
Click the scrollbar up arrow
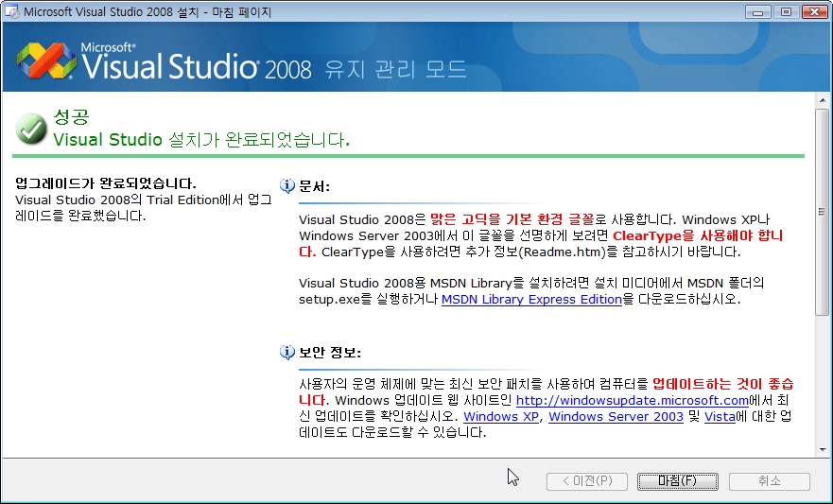(823, 100)
